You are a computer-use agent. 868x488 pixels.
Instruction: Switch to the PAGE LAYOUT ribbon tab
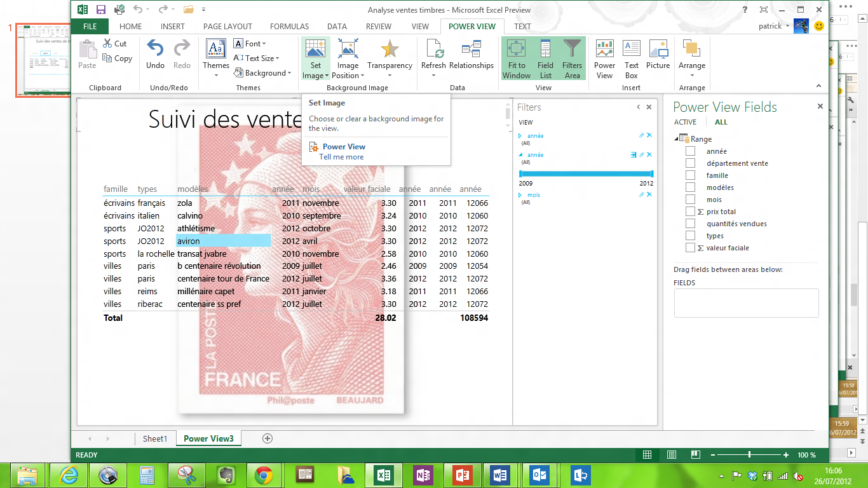tap(227, 27)
